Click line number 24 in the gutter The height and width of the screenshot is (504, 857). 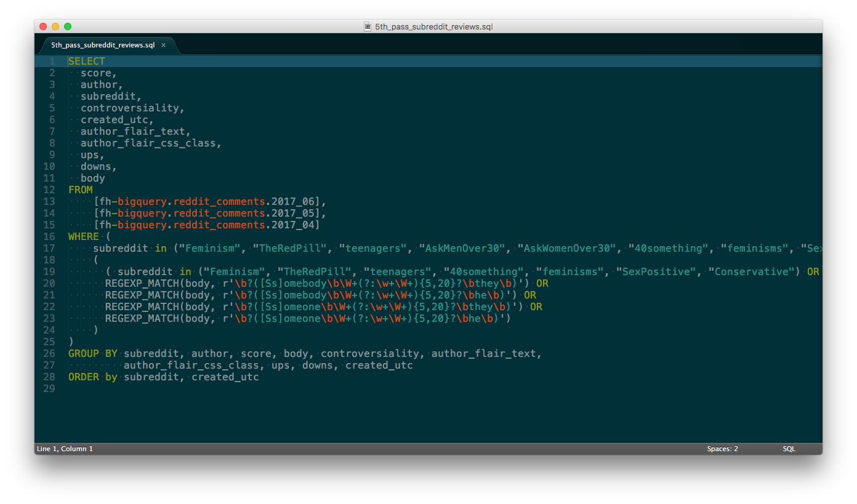(49, 330)
